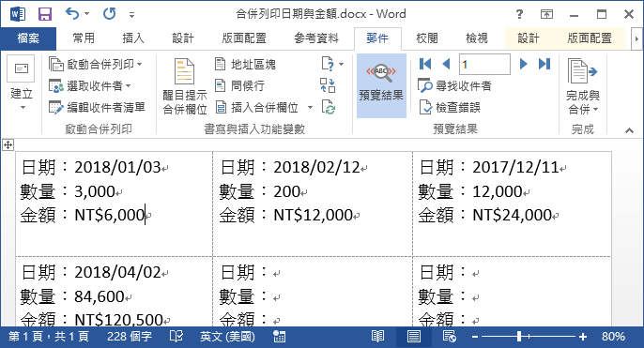Switch to the Read Mode view
The height and width of the screenshot is (348, 644).
click(377, 337)
